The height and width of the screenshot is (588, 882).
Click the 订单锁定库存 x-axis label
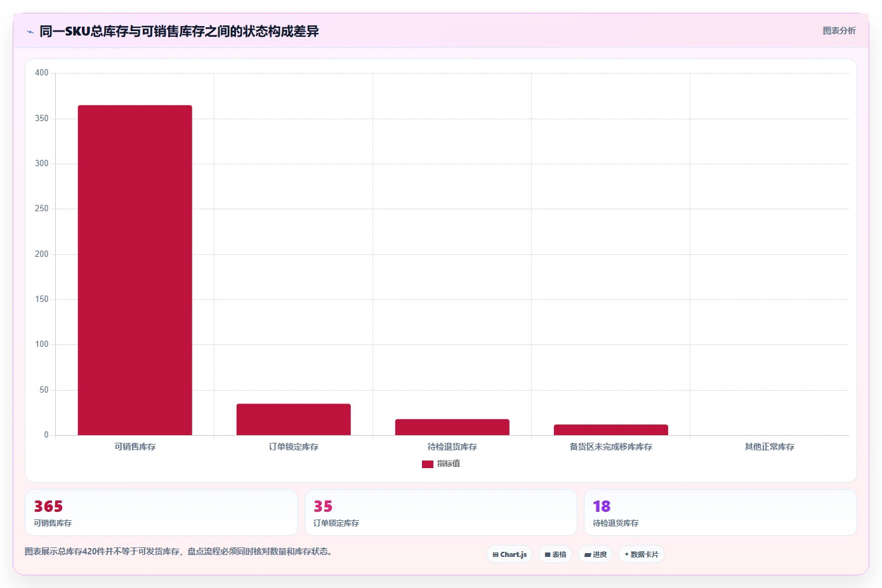[x=293, y=447]
